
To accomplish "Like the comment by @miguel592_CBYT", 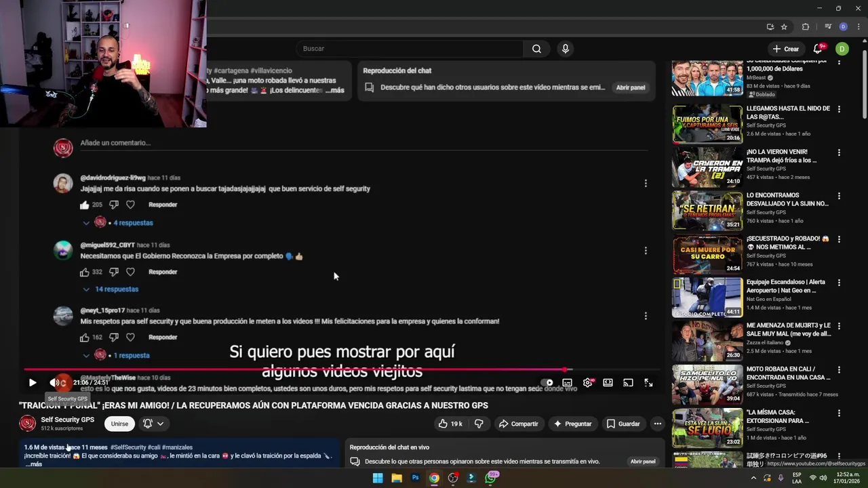I will point(85,272).
